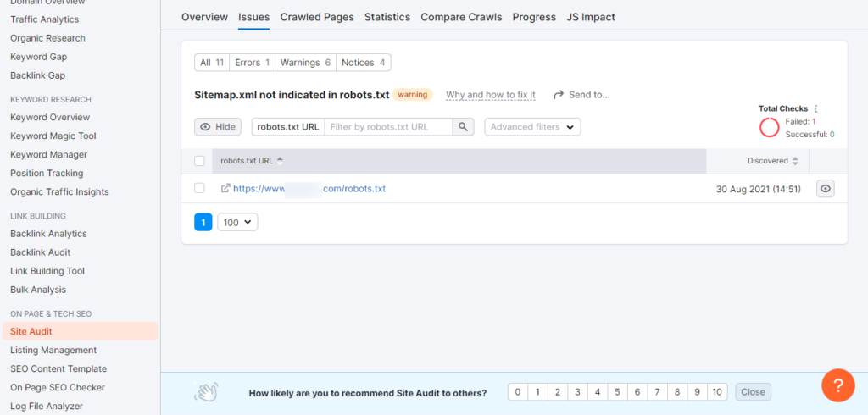
Task: Filter issues by All 11
Action: (212, 63)
